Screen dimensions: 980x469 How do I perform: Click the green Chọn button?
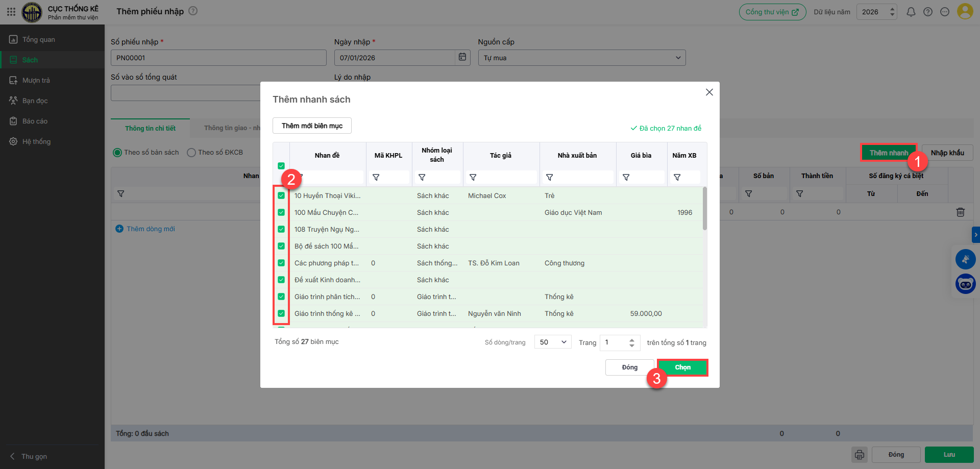pyautogui.click(x=682, y=367)
